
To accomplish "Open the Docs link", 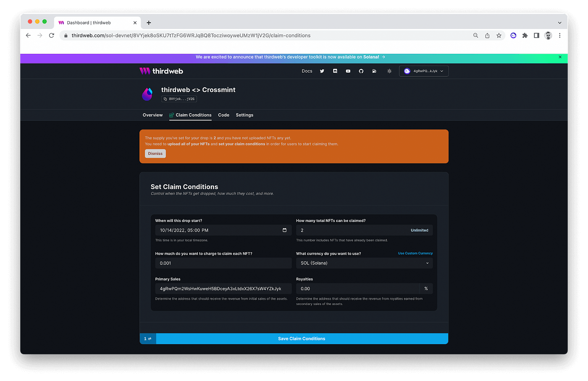I will tap(307, 71).
